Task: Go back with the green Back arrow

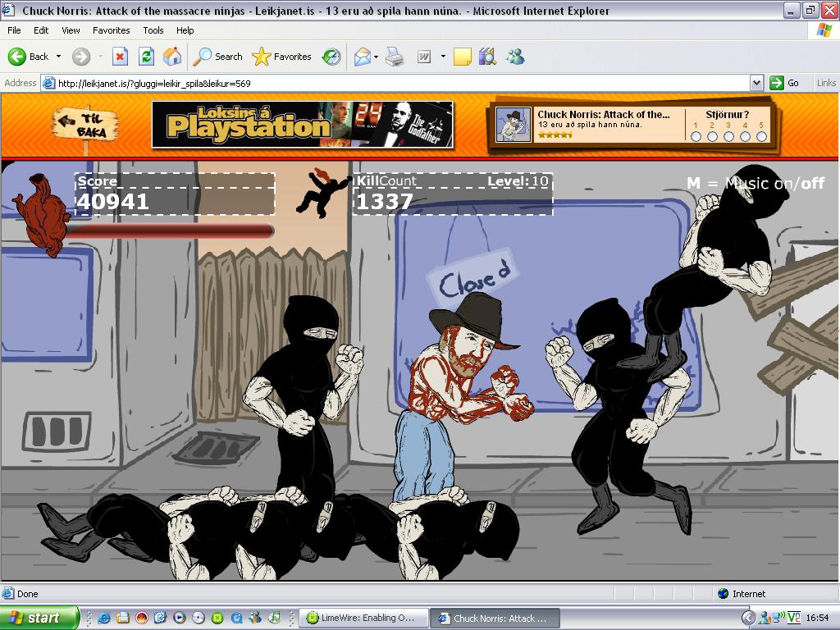Action: click(28, 57)
